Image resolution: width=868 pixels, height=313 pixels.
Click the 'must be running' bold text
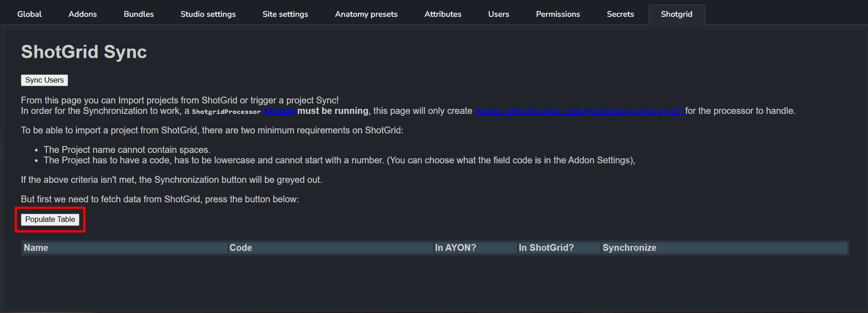click(x=333, y=111)
